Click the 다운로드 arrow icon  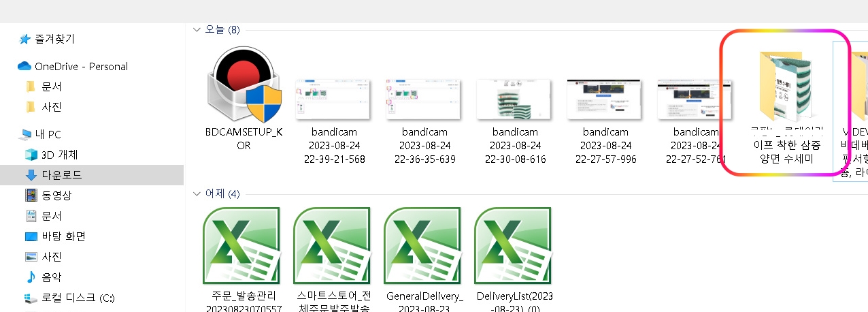31,175
